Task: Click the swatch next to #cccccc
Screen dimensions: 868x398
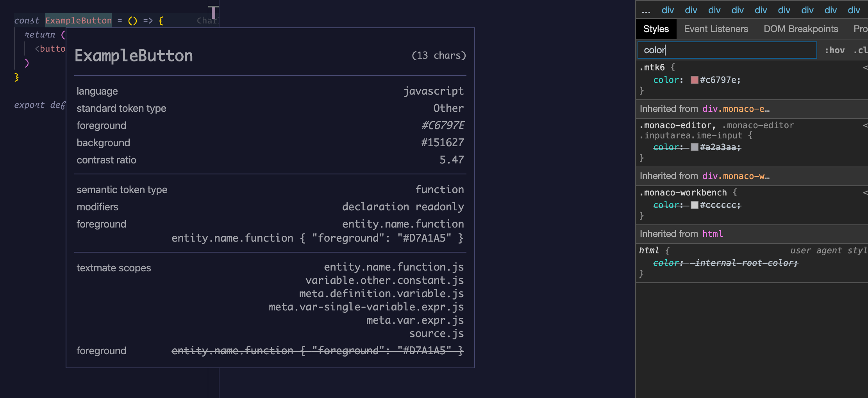Action: (x=694, y=205)
